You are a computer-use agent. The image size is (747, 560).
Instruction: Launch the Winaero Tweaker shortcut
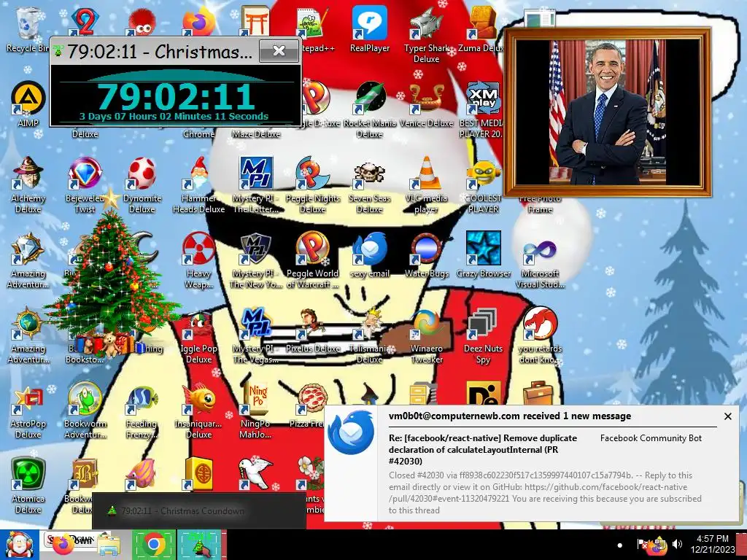coord(426,335)
